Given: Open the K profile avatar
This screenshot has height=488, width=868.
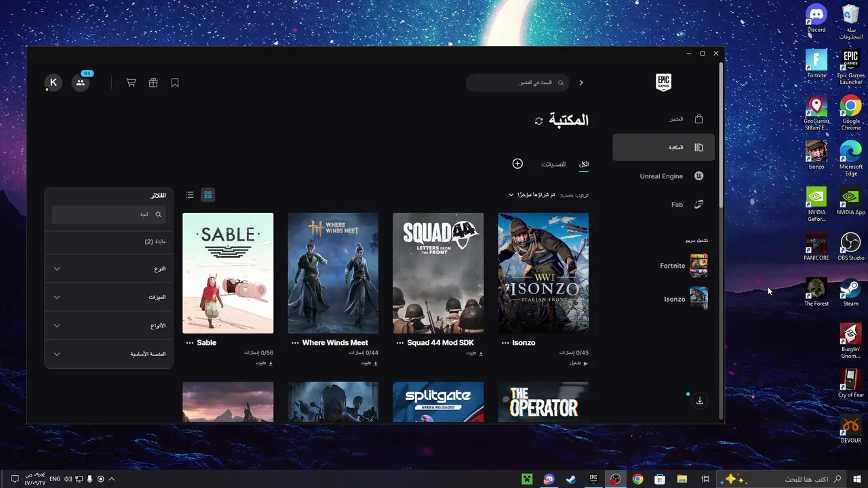Looking at the screenshot, I should point(54,83).
